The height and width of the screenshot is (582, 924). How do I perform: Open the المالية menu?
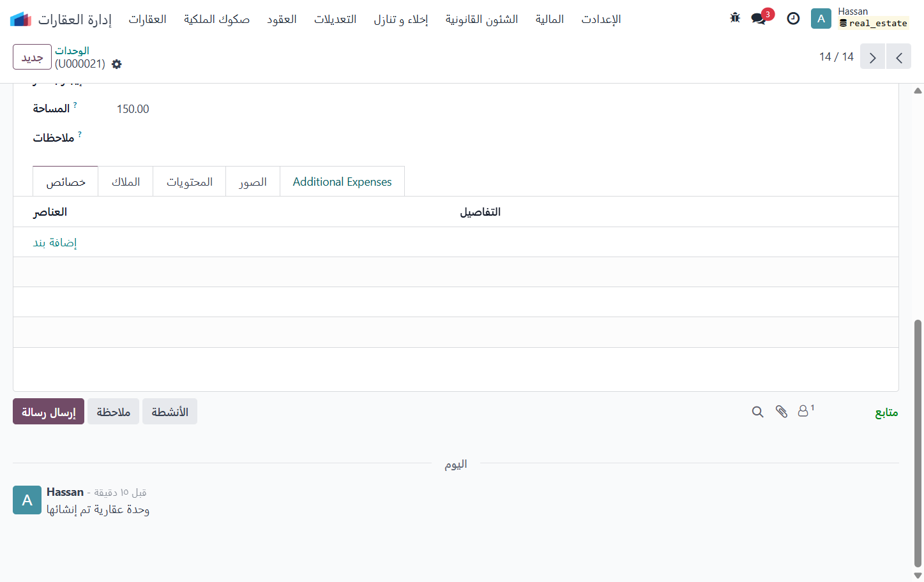pos(550,19)
